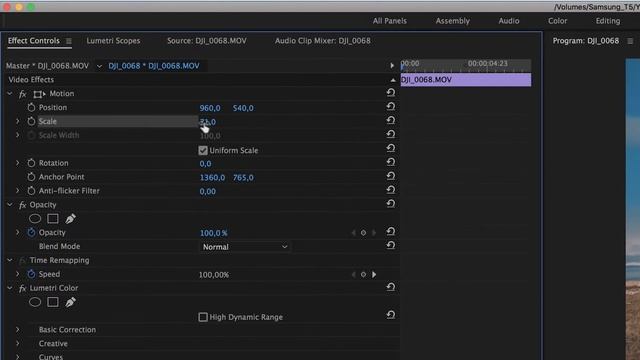The height and width of the screenshot is (360, 640).
Task: Toggle animation stopwatch for Rotation
Action: pyautogui.click(x=31, y=163)
